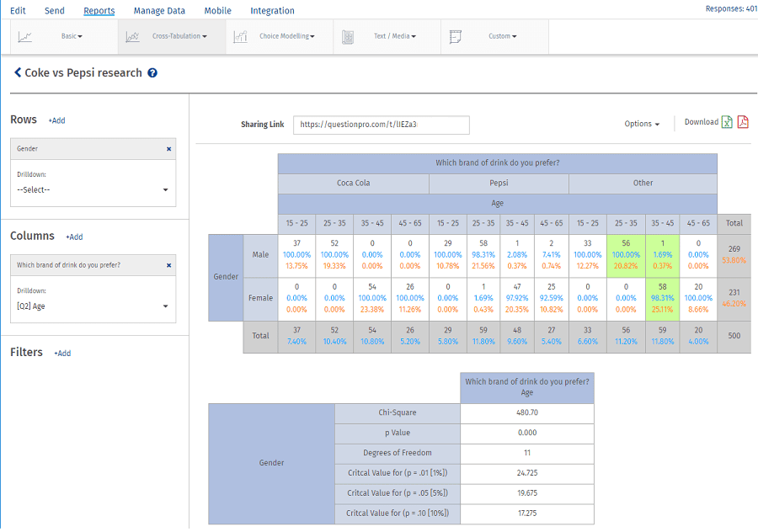The image size is (758, 532).
Task: Switch to the Reports tab
Action: (99, 11)
